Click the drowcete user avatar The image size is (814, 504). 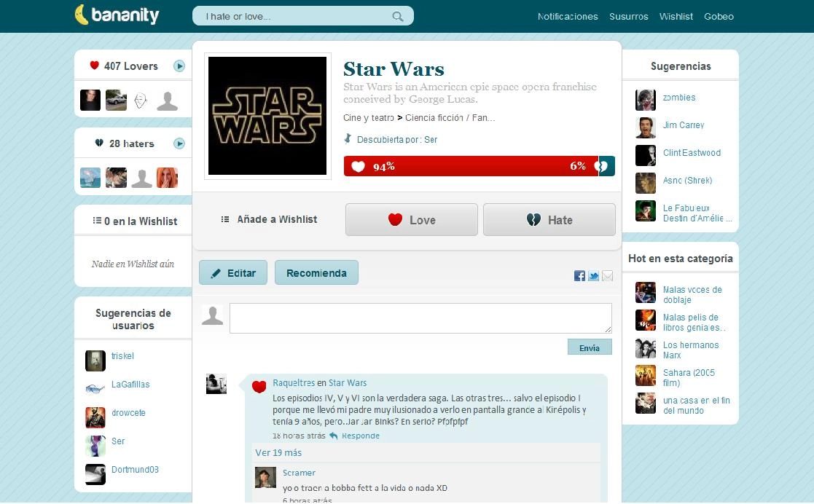coord(95,417)
